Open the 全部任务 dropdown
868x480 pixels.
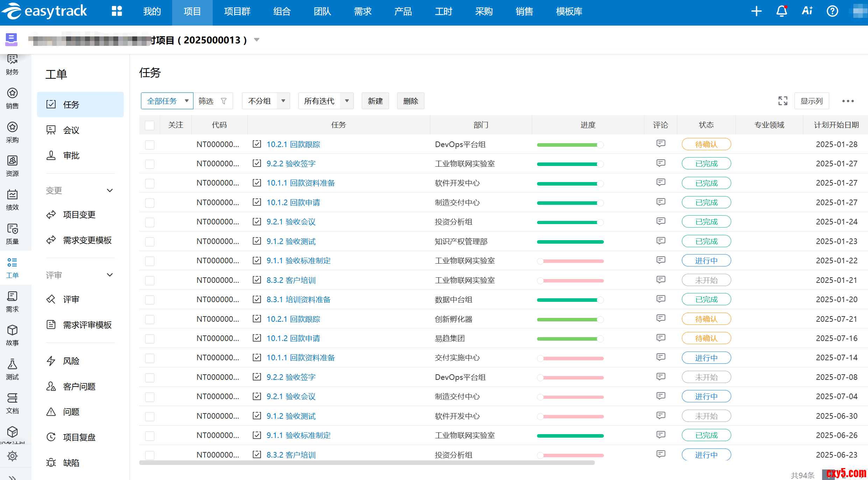pos(167,101)
